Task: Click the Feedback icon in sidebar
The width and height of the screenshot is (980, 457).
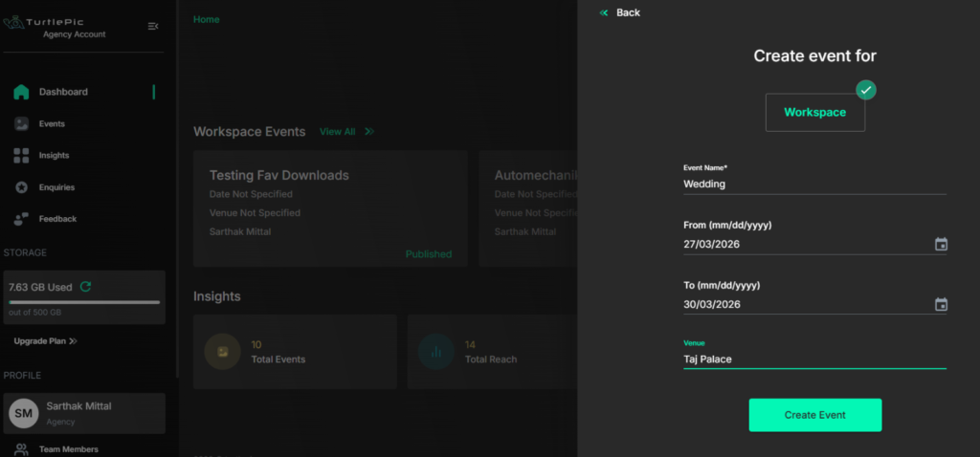Action: [x=21, y=219]
